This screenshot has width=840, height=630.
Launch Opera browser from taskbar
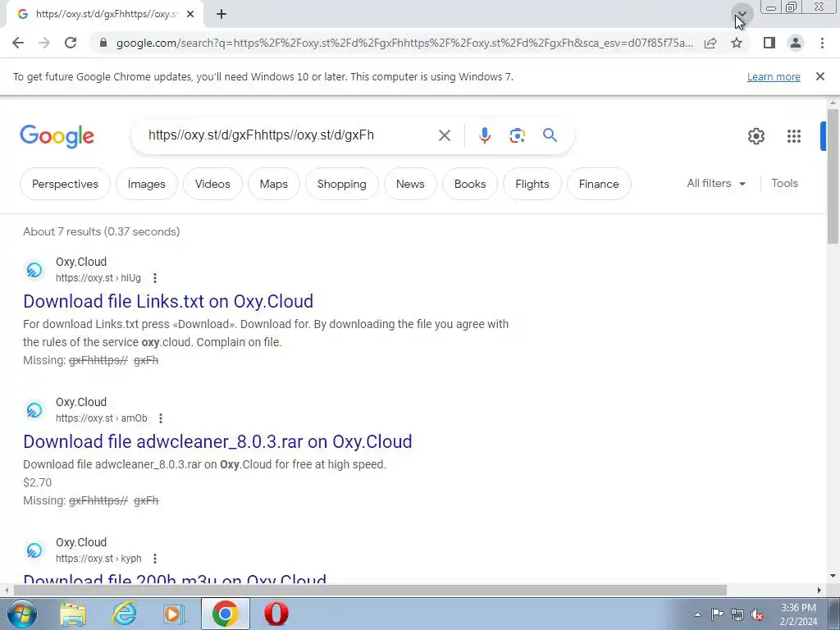[276, 614]
